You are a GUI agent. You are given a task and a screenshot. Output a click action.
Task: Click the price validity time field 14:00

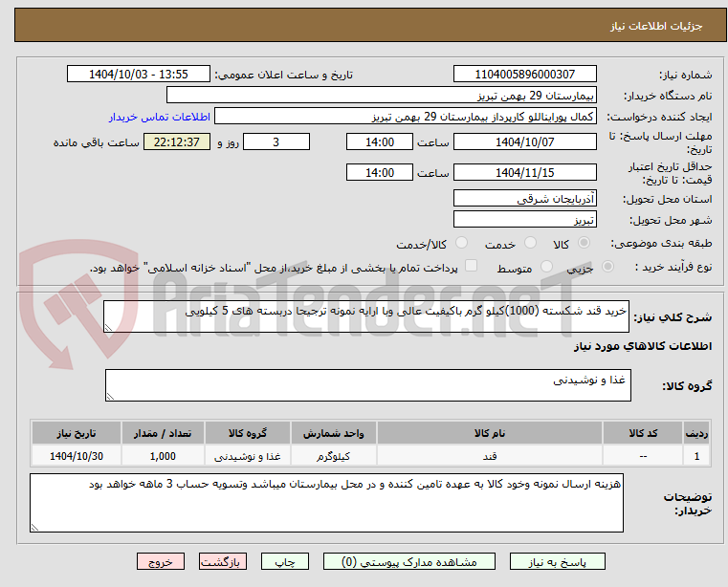380,172
